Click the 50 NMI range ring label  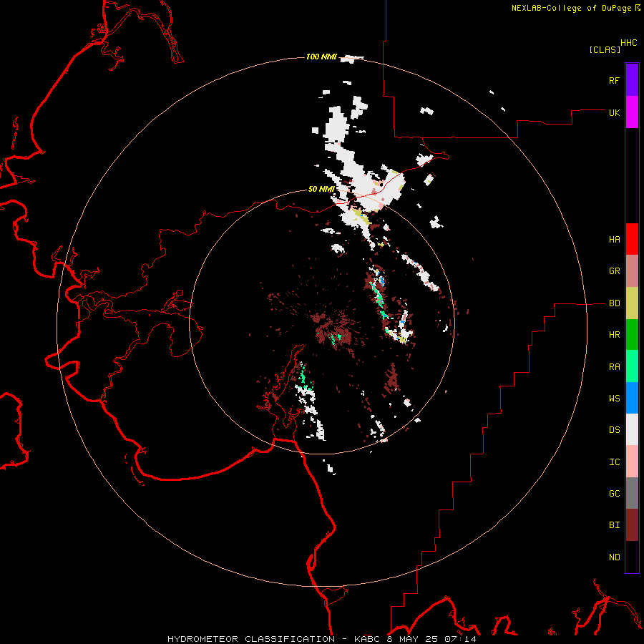tap(321, 189)
